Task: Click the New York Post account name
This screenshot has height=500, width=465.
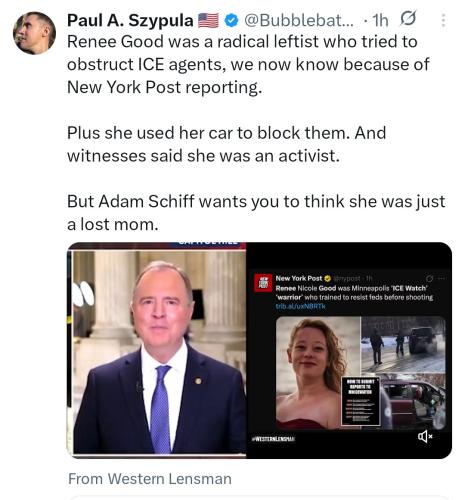Action: click(299, 278)
